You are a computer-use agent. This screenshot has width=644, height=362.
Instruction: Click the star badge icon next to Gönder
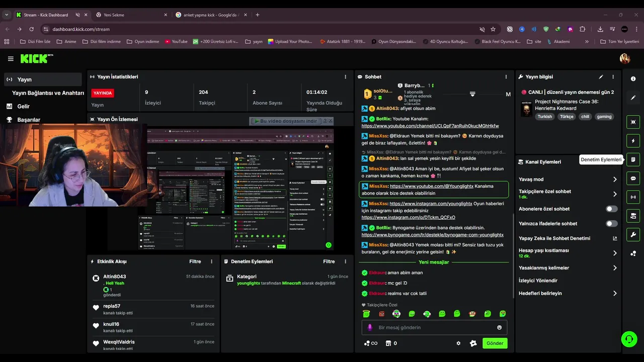pyautogui.click(x=473, y=343)
